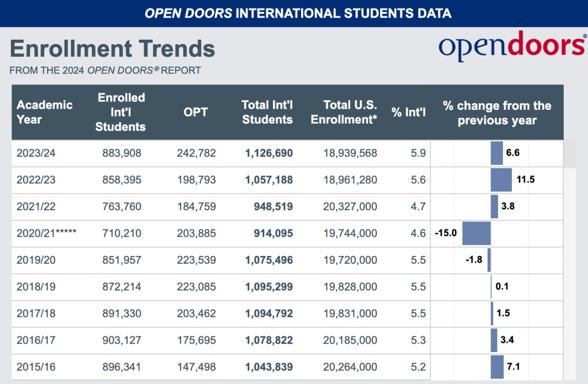Click the Academic Year column header
Screen dimensions: 588x384
tap(45, 112)
